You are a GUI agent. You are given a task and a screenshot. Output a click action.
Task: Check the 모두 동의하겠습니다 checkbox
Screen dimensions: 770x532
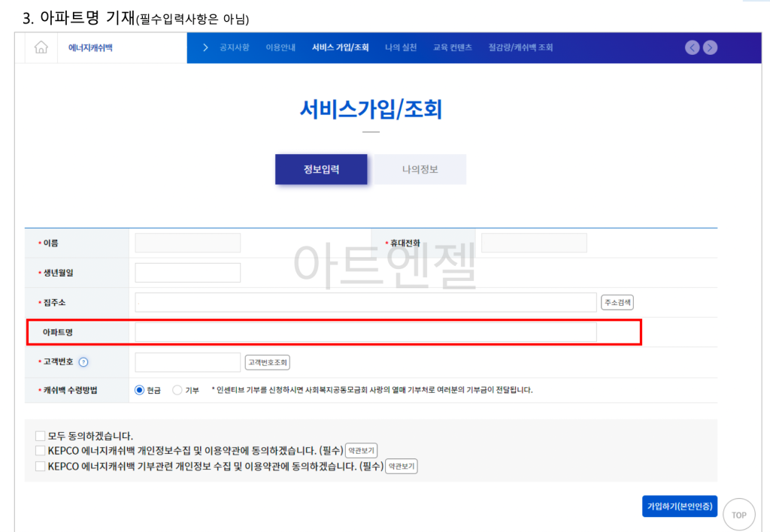(41, 436)
